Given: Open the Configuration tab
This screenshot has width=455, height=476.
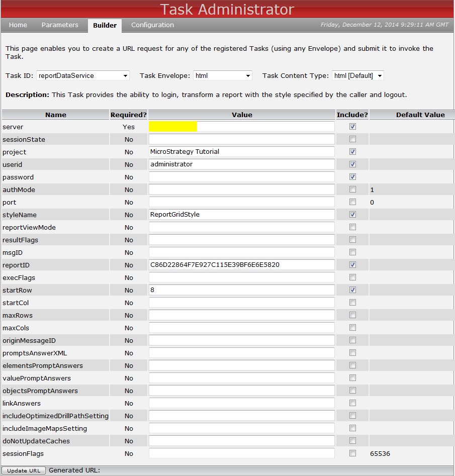Looking at the screenshot, I should pyautogui.click(x=152, y=25).
